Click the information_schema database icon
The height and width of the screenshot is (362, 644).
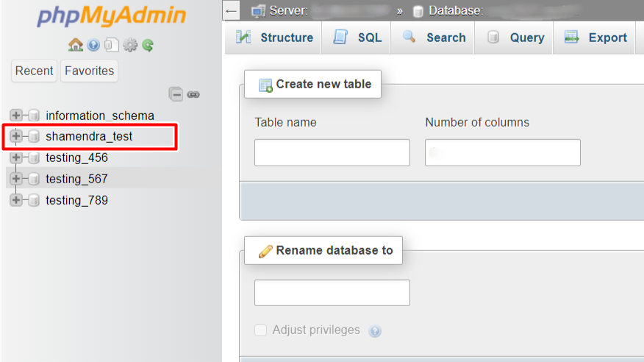coord(34,116)
